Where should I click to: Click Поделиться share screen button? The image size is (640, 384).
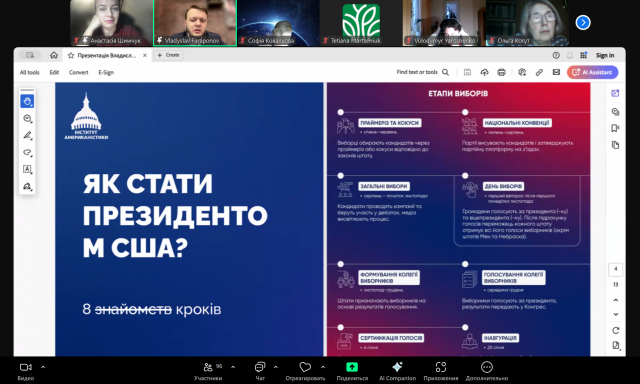[352, 371]
